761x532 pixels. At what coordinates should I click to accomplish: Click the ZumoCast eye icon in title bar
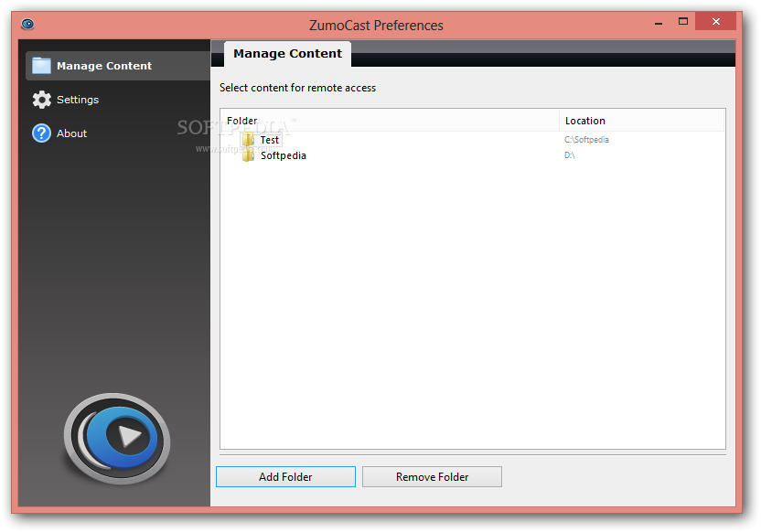tap(28, 25)
